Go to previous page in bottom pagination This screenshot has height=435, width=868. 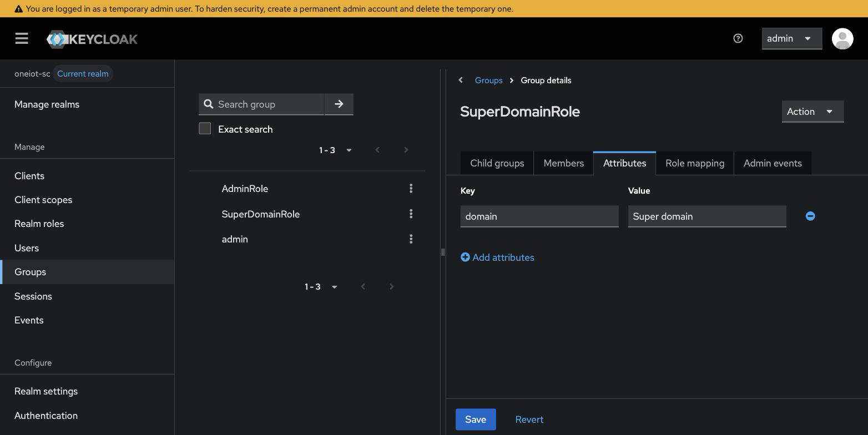[363, 287]
